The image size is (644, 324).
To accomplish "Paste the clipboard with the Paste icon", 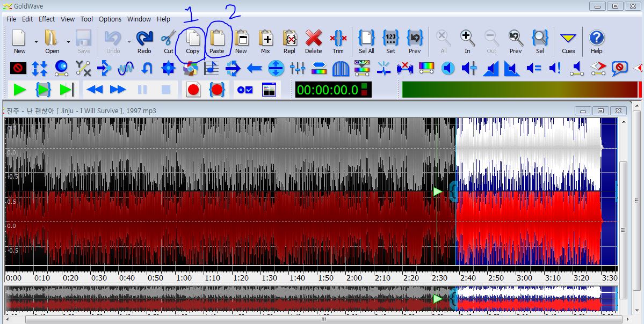I will coord(218,38).
